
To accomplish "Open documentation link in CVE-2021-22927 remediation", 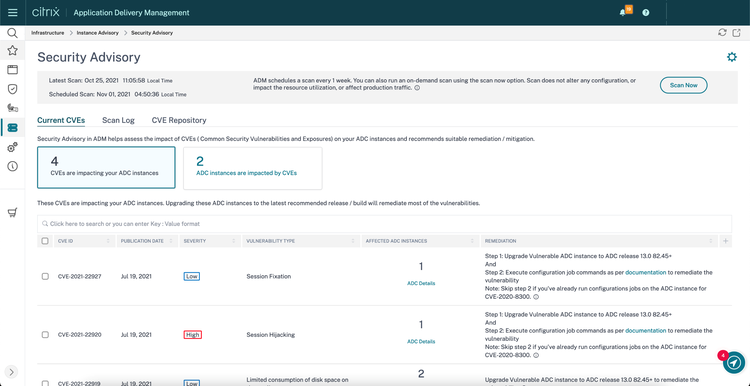I will (x=645, y=272).
